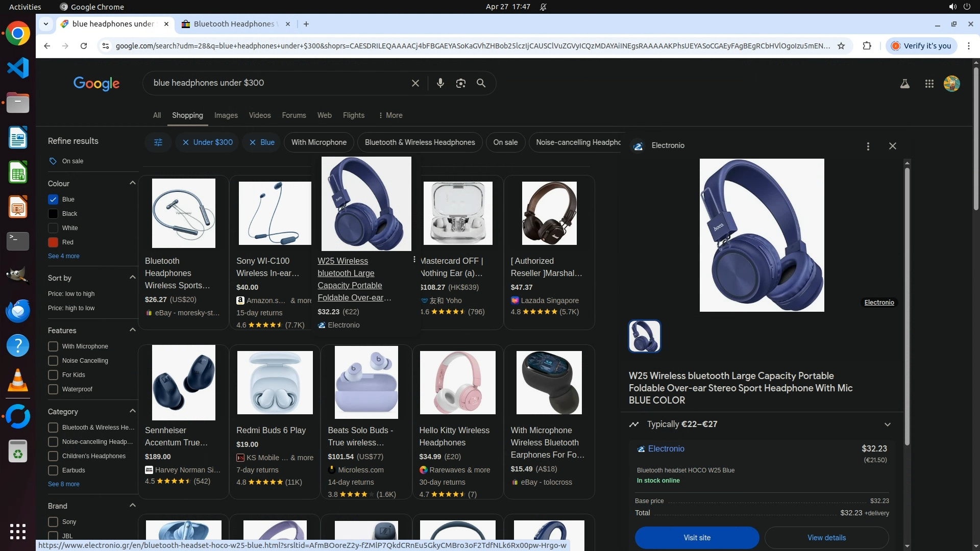980x551 pixels.
Task: Open the Google apps grid
Action: coord(929,84)
